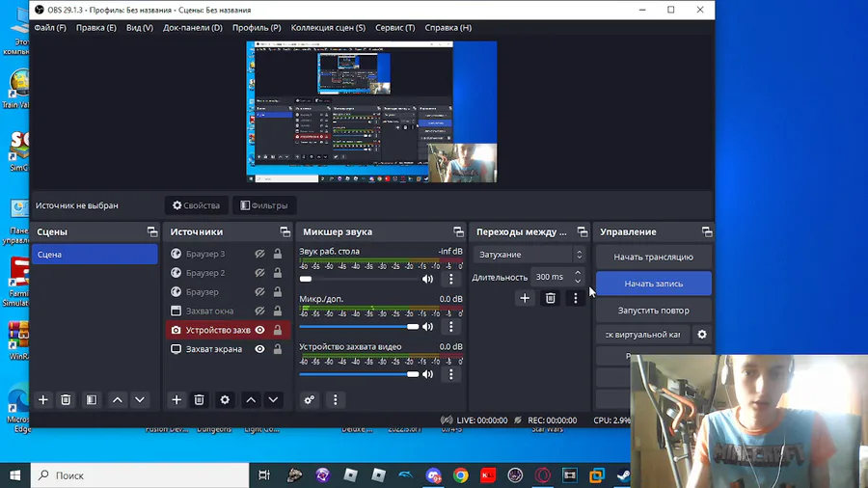Unlock the Захват окна source
Viewport: 868px width, 488px height.
point(278,311)
